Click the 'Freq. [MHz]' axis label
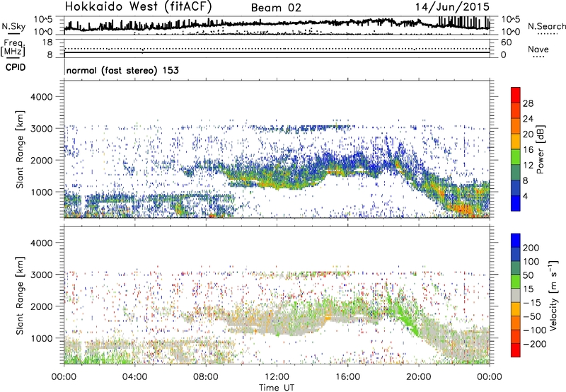This screenshot has height=392, width=566. 13,47
